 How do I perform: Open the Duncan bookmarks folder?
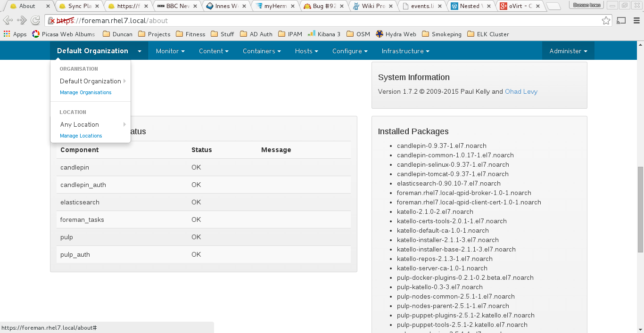pyautogui.click(x=117, y=34)
